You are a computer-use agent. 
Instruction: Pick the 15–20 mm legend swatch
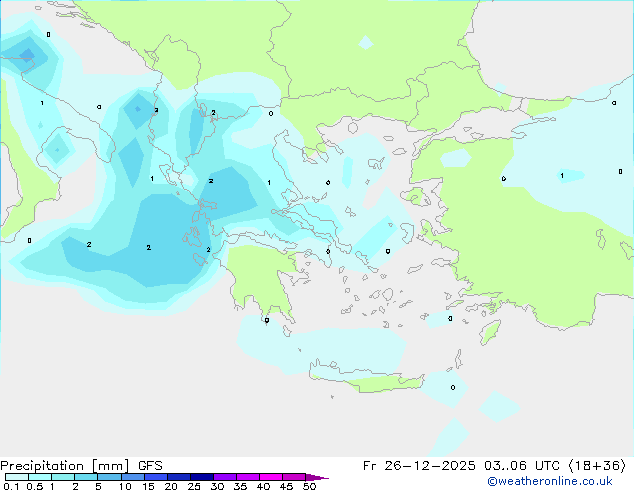[156, 477]
